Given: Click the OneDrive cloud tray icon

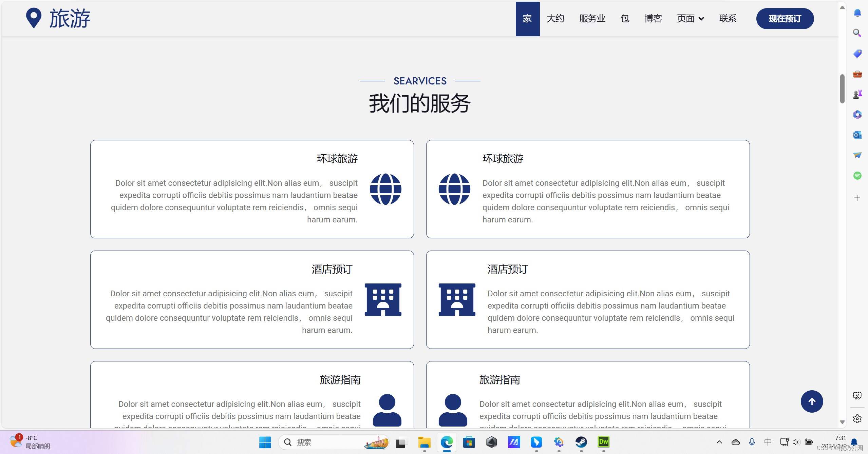Looking at the screenshot, I should click(x=735, y=442).
